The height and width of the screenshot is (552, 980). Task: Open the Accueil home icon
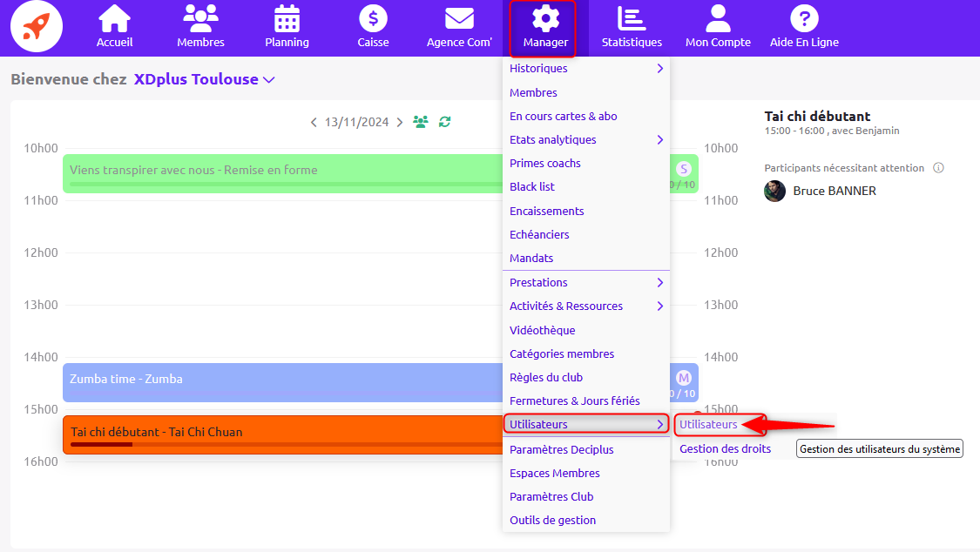click(x=114, y=19)
